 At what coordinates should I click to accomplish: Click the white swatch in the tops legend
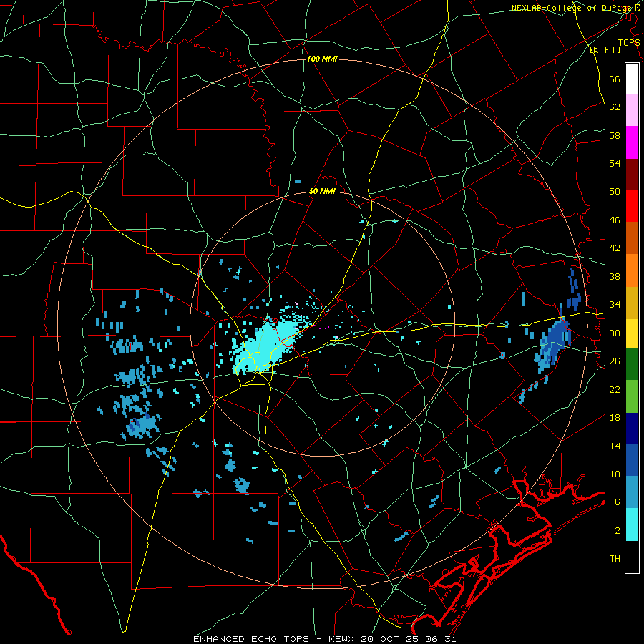pyautogui.click(x=632, y=79)
